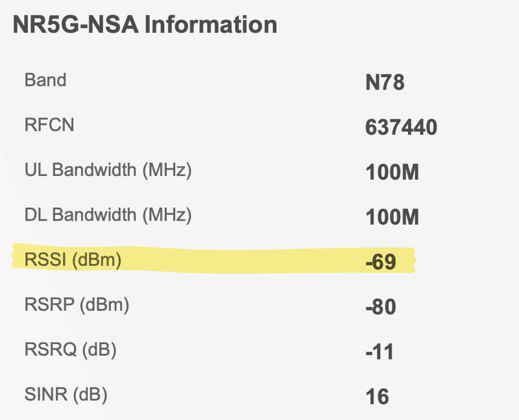Click the highlighted RSSI (dBm) label
Image resolution: width=519 pixels, height=420 pixels.
(x=73, y=260)
